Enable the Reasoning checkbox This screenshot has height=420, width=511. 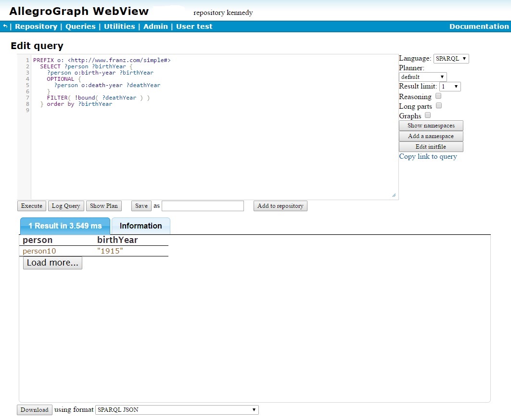tap(438, 96)
